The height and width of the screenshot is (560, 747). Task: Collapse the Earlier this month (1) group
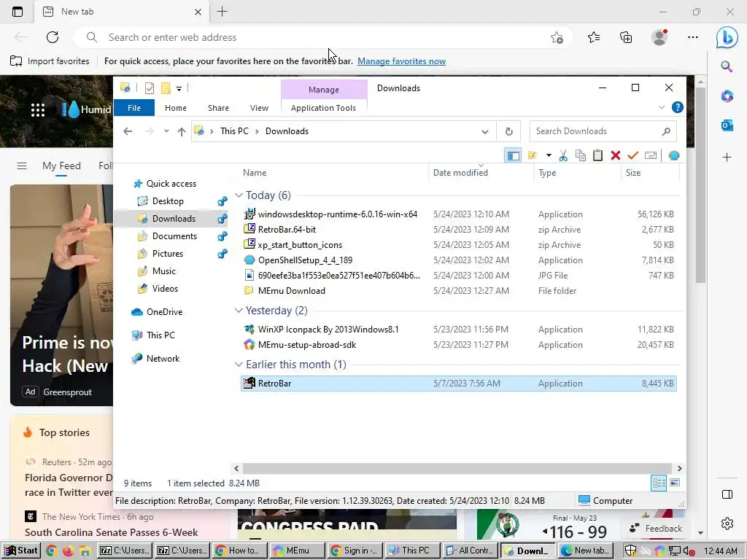tap(239, 365)
